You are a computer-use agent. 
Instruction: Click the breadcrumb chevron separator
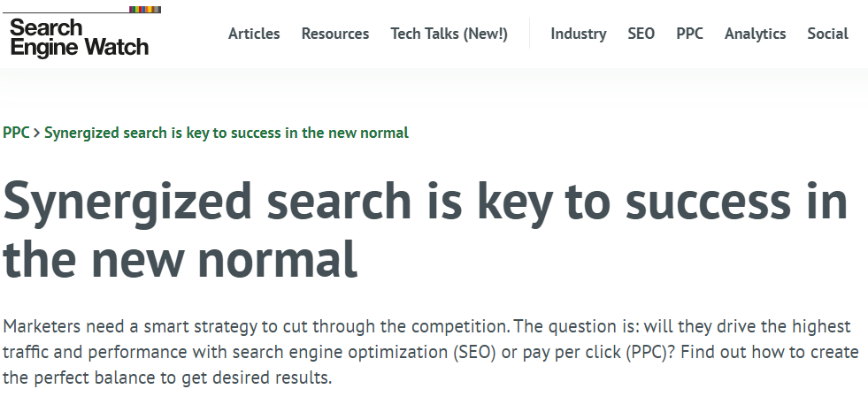click(x=37, y=134)
